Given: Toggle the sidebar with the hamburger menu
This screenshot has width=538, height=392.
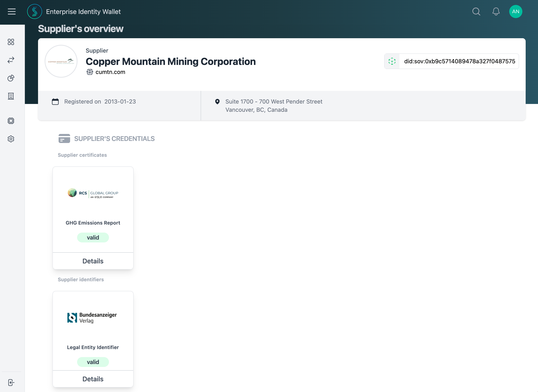Looking at the screenshot, I should pos(11,11).
